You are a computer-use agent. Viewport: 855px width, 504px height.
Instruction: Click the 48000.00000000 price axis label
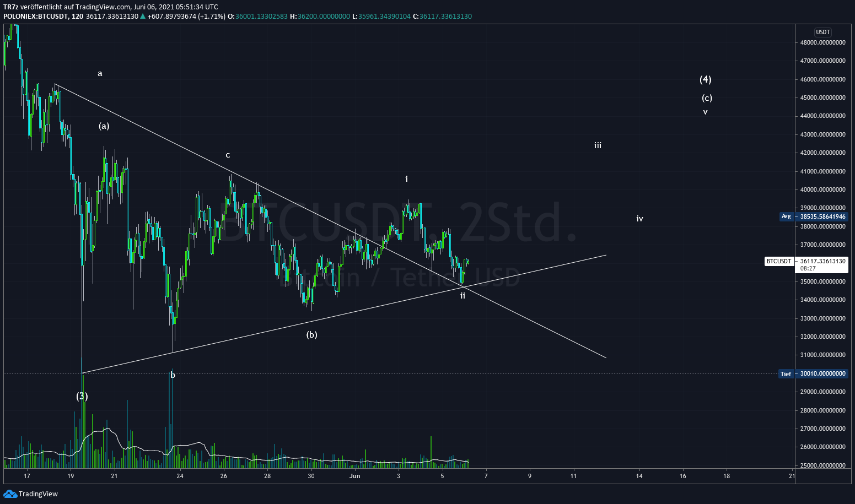coord(823,42)
